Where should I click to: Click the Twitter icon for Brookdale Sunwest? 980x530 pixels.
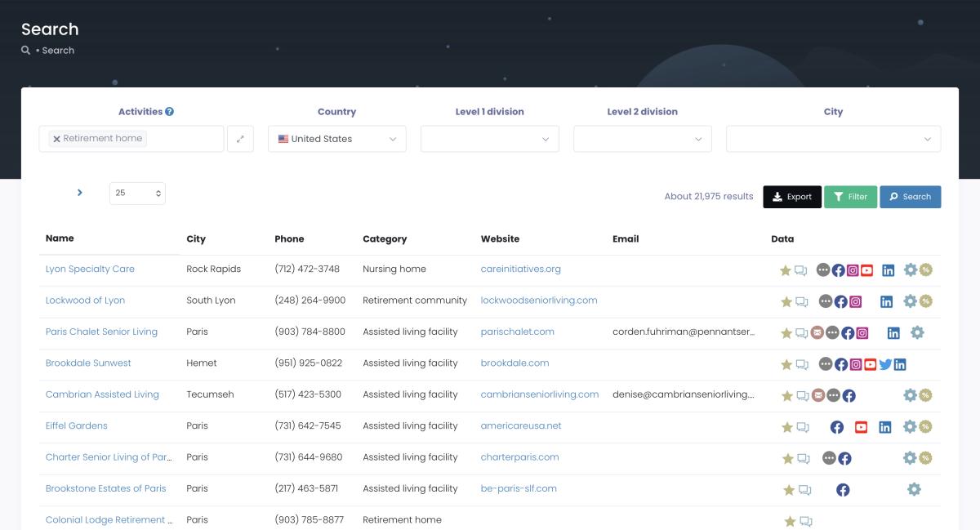coord(885,364)
